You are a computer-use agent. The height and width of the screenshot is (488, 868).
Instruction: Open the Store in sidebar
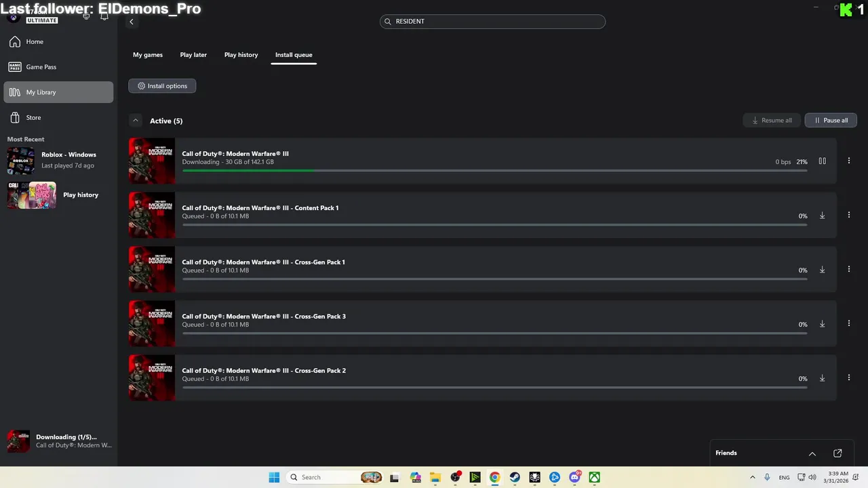point(58,118)
